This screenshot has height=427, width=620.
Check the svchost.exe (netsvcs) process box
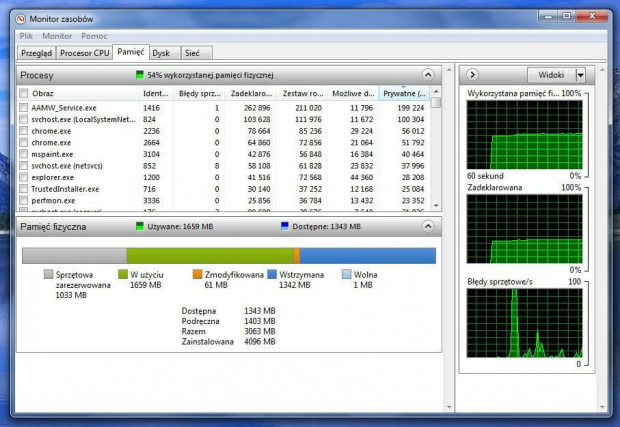[x=24, y=166]
